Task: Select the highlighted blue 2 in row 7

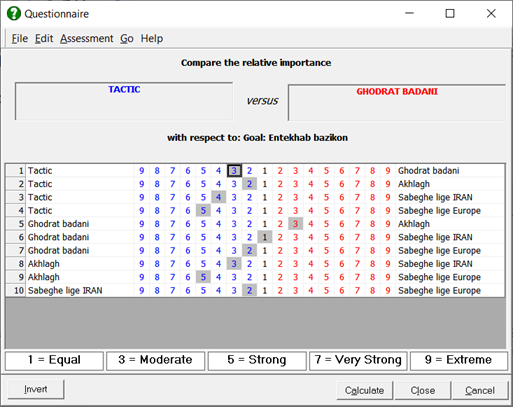Action: click(x=249, y=251)
